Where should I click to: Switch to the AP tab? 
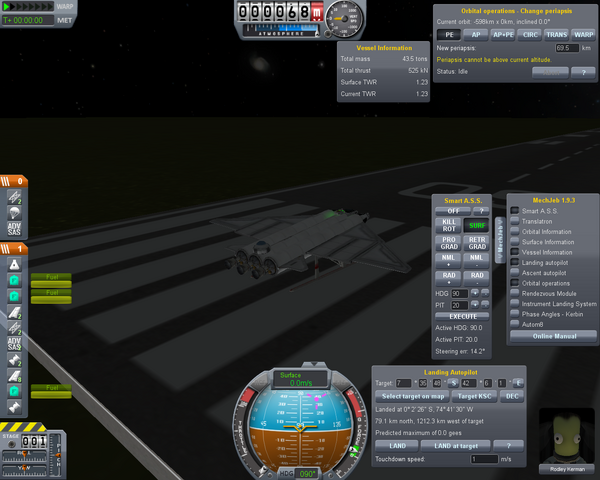[476, 35]
